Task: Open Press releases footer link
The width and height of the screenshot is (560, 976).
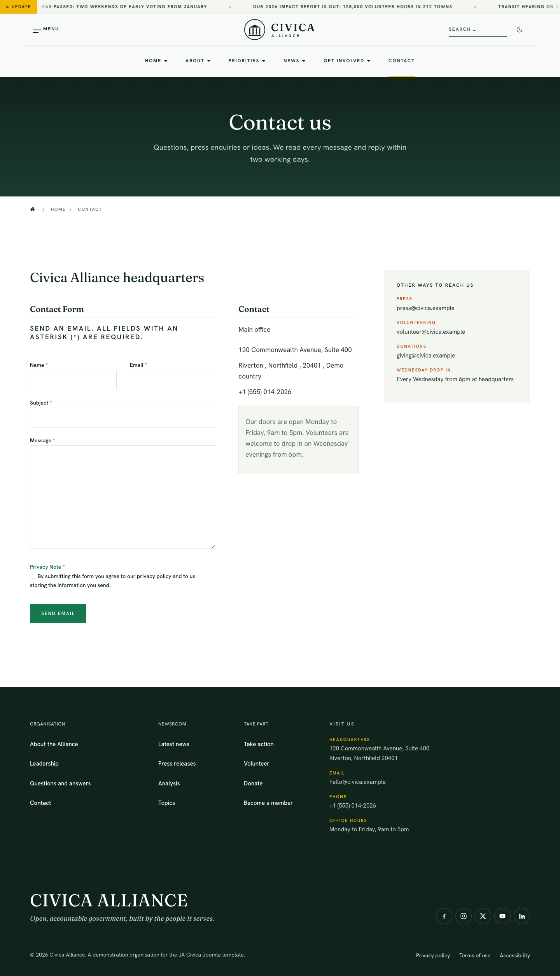Action: (177, 764)
